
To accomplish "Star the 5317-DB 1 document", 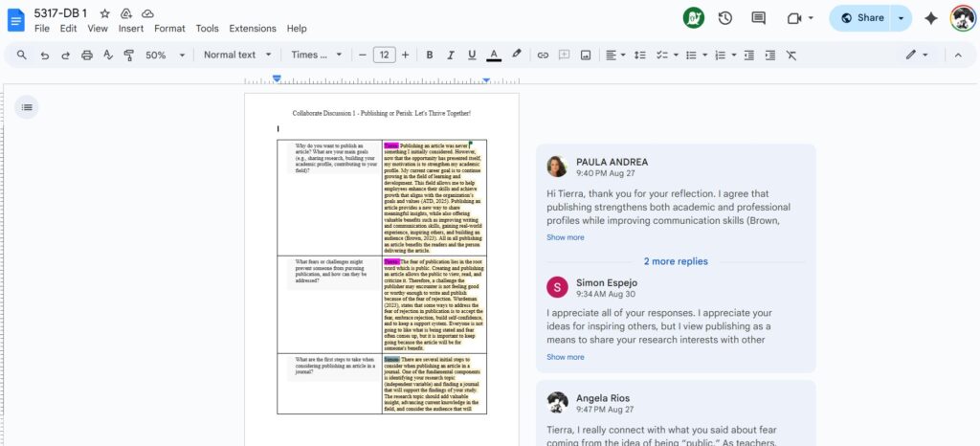I will point(104,14).
